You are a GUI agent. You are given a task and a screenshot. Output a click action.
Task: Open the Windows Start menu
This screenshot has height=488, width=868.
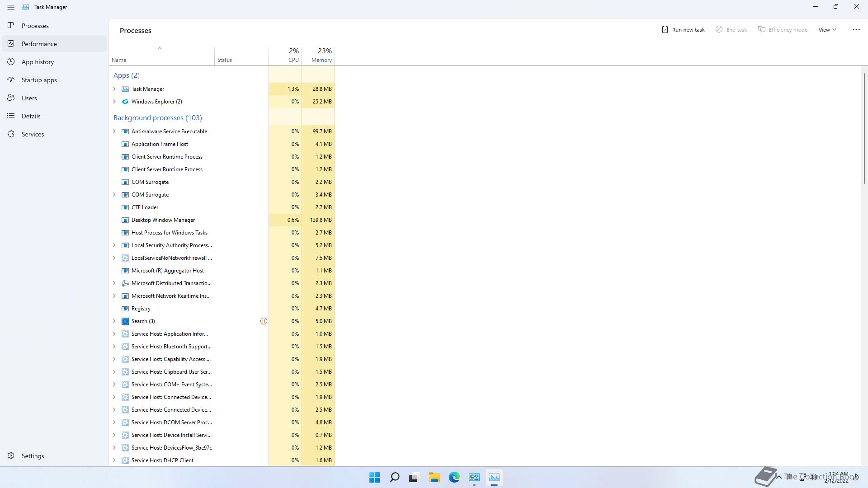tap(374, 478)
